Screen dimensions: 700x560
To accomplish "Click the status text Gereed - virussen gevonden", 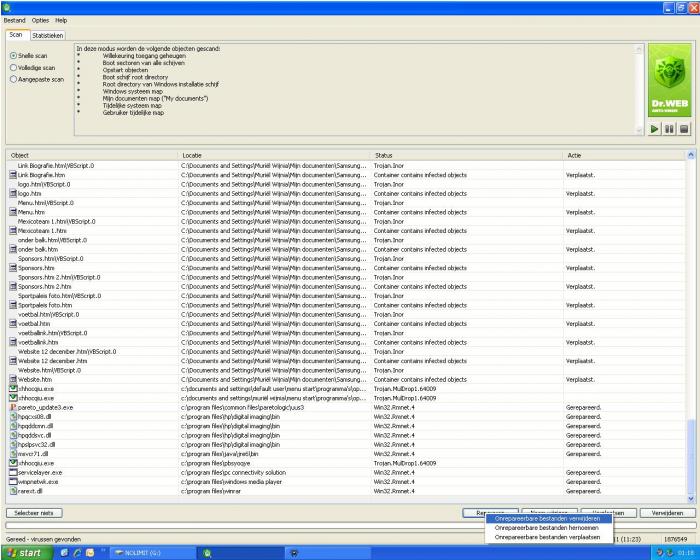I will [x=43, y=539].
